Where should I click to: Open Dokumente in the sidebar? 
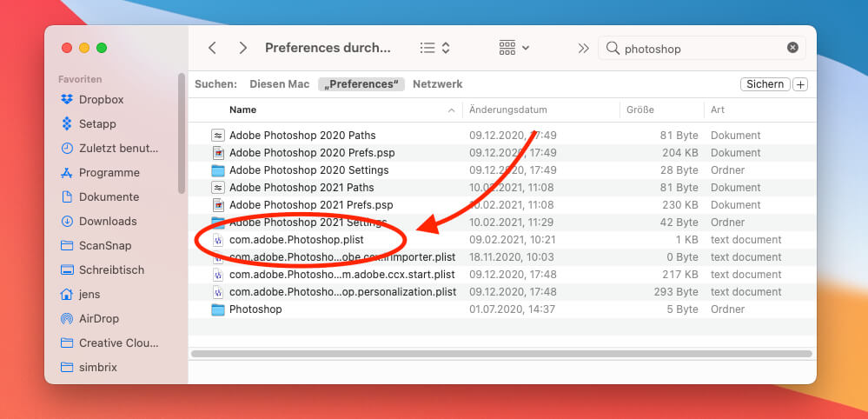tap(100, 197)
